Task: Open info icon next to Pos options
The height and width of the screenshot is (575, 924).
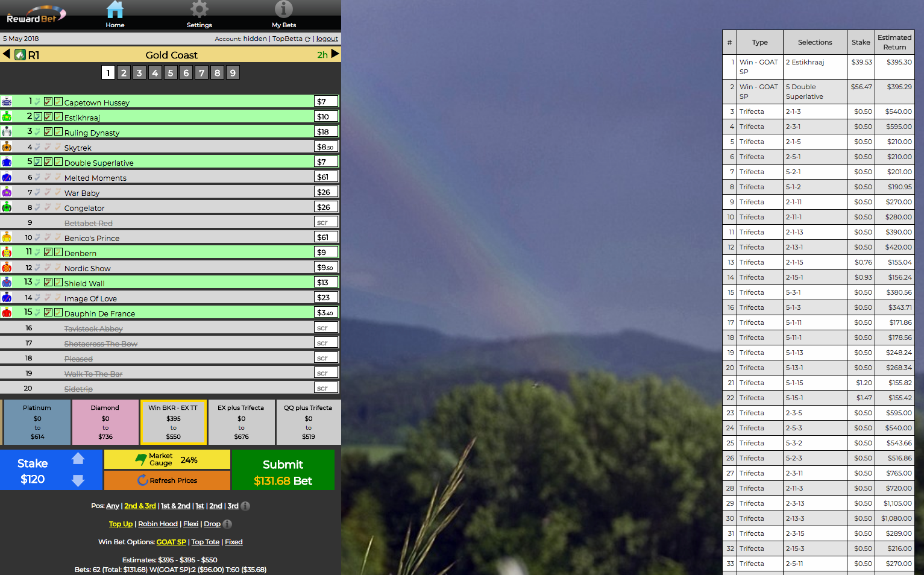Action: pyautogui.click(x=245, y=506)
